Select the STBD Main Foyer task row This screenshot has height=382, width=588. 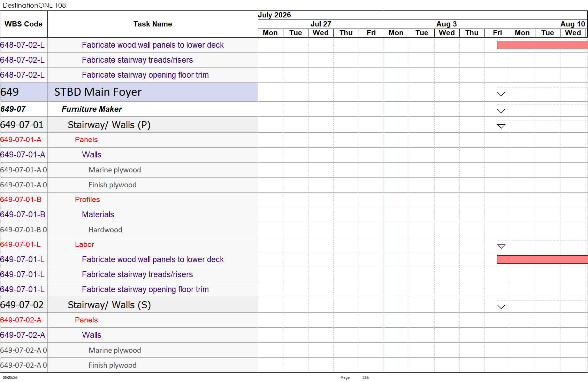(x=129, y=92)
